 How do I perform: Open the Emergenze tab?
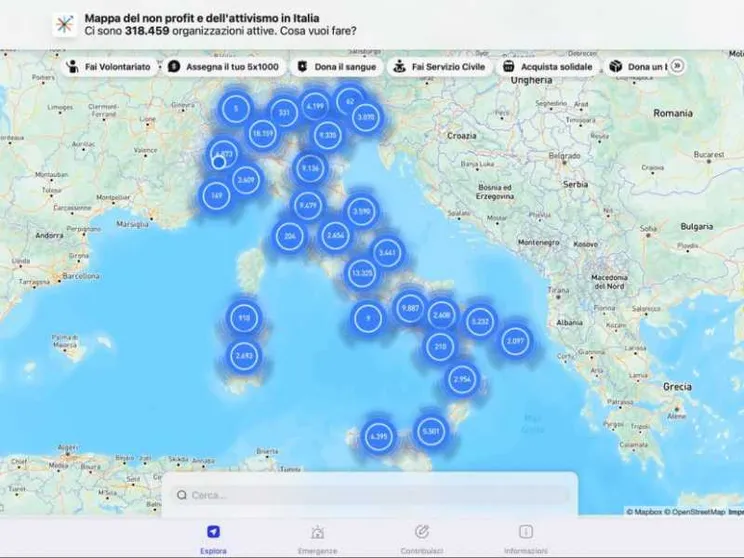click(317, 539)
